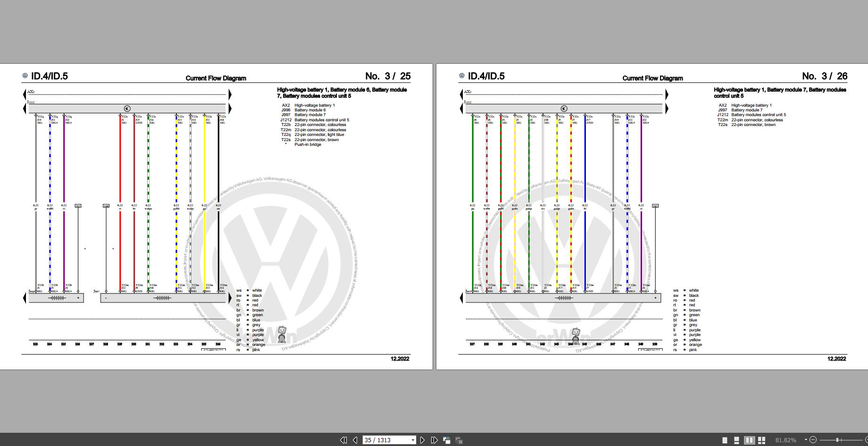Viewport: 868px width, 446px height.
Task: Open the page number dropdown list
Action: pyautogui.click(x=413, y=440)
